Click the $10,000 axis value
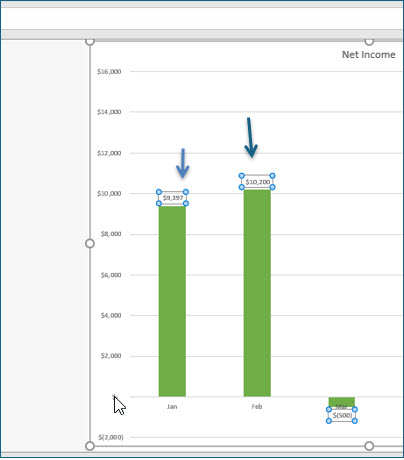The image size is (404, 460). [109, 193]
